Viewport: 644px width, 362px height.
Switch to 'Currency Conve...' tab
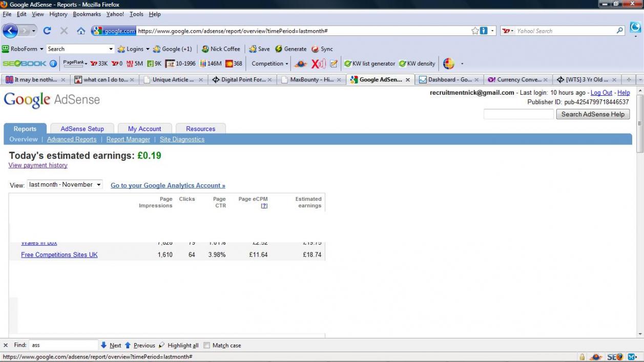coord(518,80)
